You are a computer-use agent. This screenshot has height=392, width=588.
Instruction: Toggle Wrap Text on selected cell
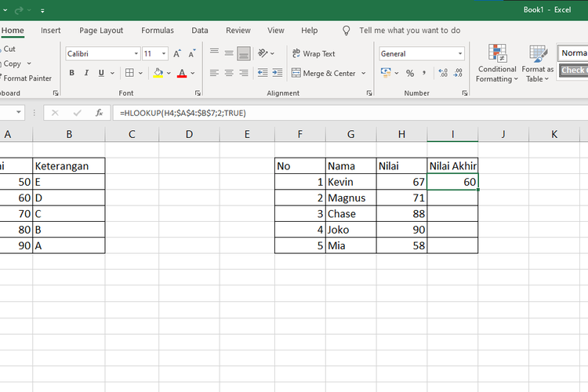click(x=313, y=54)
